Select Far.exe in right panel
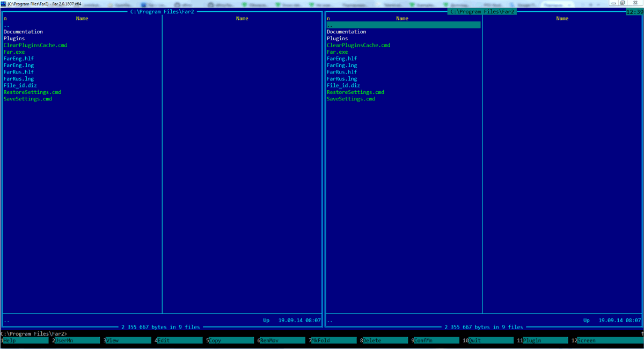Image resolution: width=644 pixels, height=349 pixels. [337, 52]
